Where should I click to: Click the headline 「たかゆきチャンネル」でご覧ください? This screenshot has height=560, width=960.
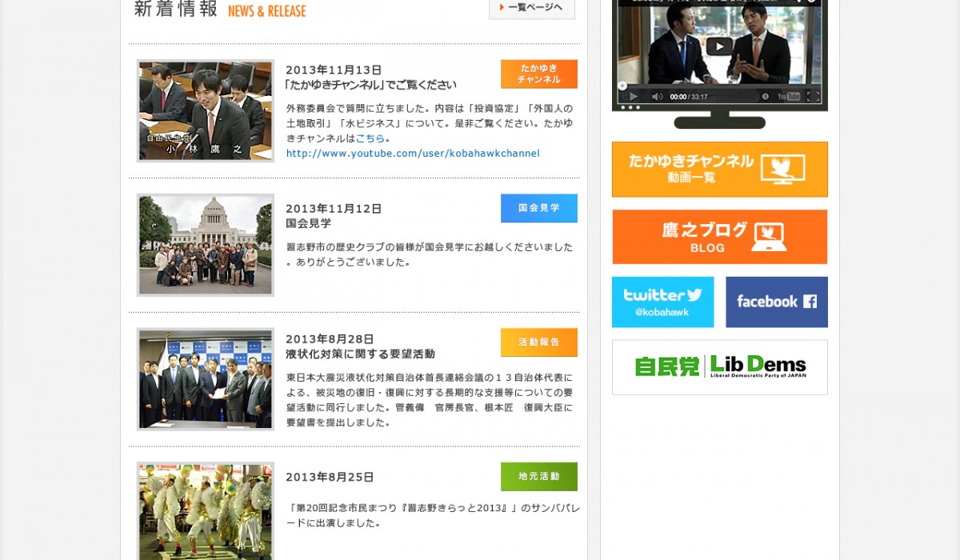point(370,85)
